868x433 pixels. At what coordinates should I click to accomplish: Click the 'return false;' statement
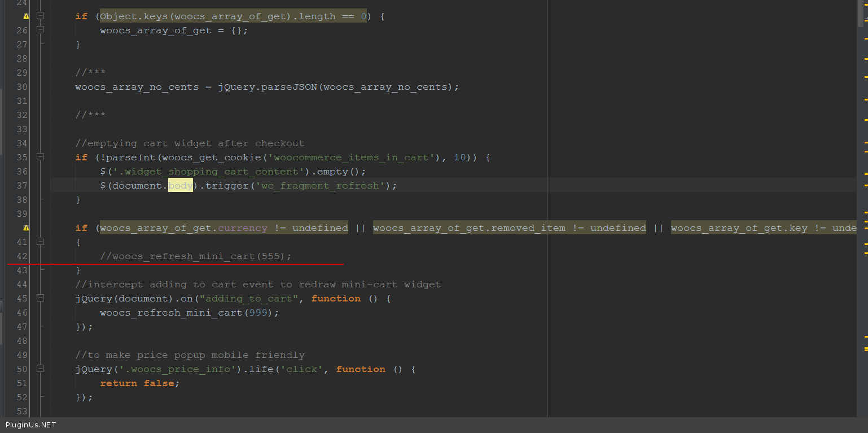[140, 383]
